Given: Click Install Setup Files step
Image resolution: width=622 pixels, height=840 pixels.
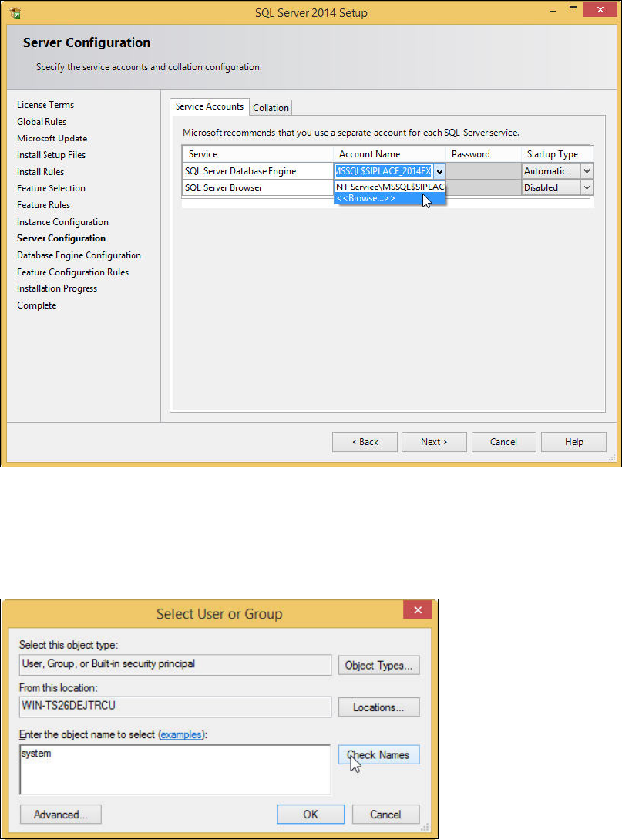Looking at the screenshot, I should point(52,155).
